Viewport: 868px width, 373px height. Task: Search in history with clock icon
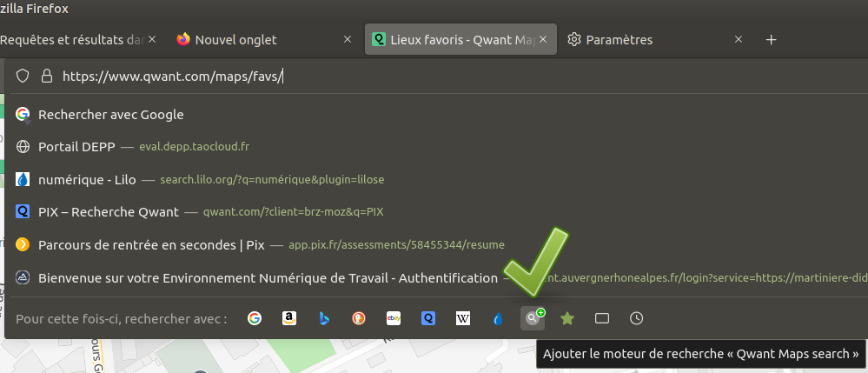pyautogui.click(x=637, y=318)
